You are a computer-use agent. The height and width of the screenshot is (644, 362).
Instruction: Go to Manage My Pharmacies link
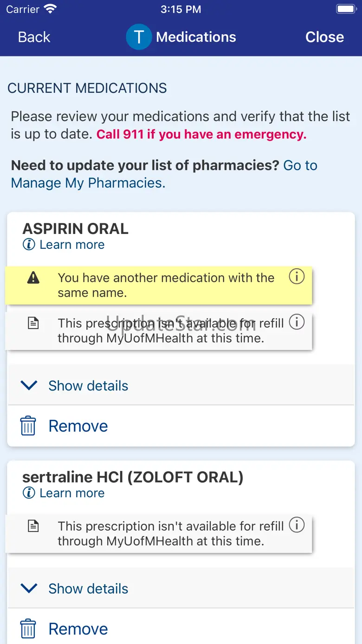point(88,183)
